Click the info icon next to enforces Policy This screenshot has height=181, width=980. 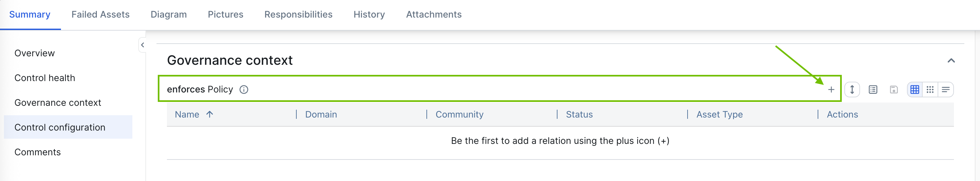(x=244, y=89)
